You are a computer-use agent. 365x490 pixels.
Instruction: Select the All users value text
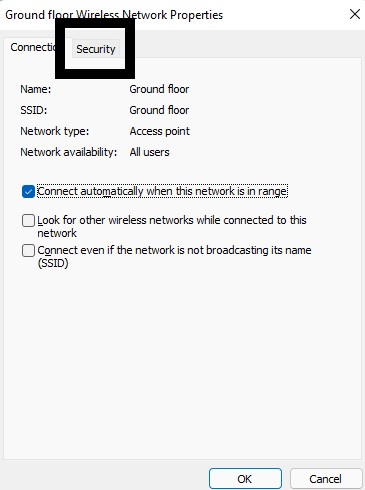[149, 152]
